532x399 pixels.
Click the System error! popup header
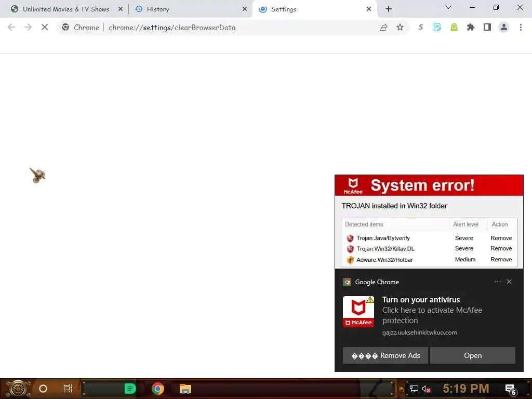(429, 185)
